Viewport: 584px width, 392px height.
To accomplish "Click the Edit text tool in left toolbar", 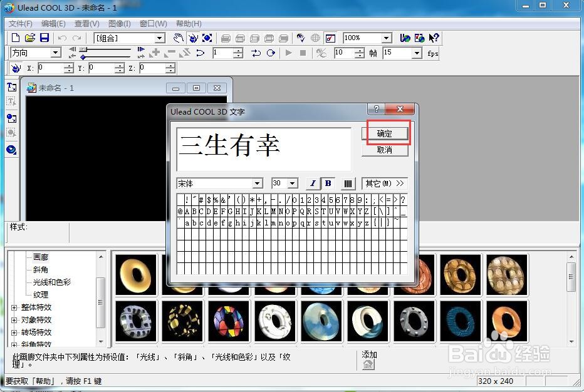I will point(11,101).
